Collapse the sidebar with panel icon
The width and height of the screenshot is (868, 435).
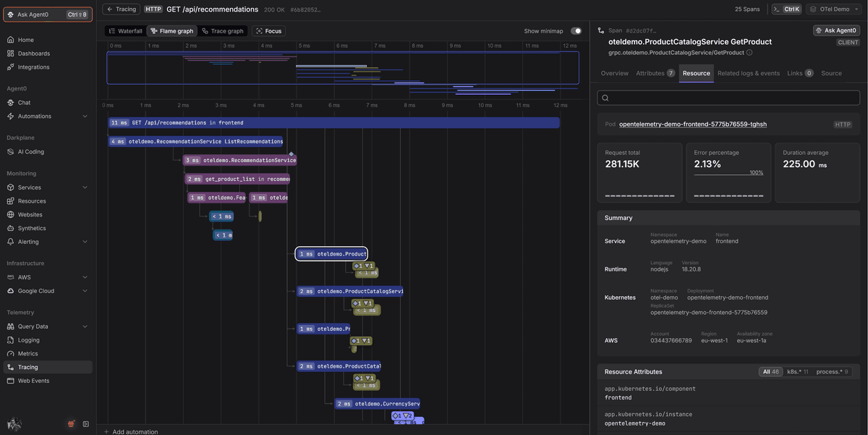(x=85, y=424)
